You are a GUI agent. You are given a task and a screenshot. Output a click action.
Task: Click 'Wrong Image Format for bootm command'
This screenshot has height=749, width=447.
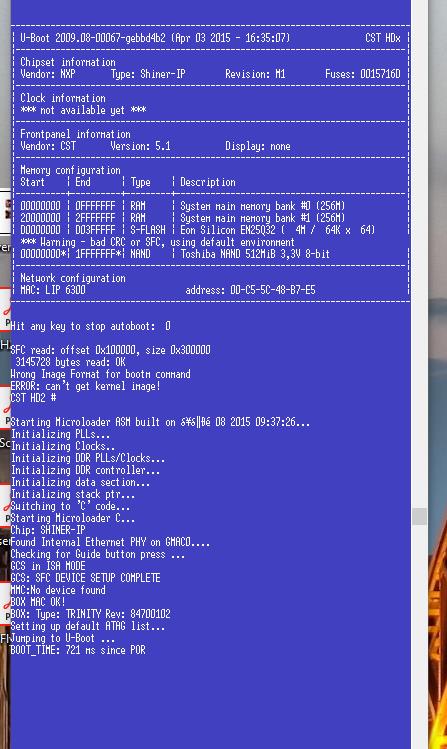100,374
